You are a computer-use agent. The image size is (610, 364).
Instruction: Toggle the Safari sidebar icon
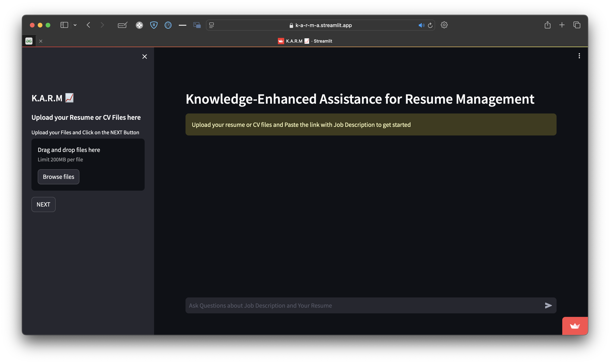64,25
